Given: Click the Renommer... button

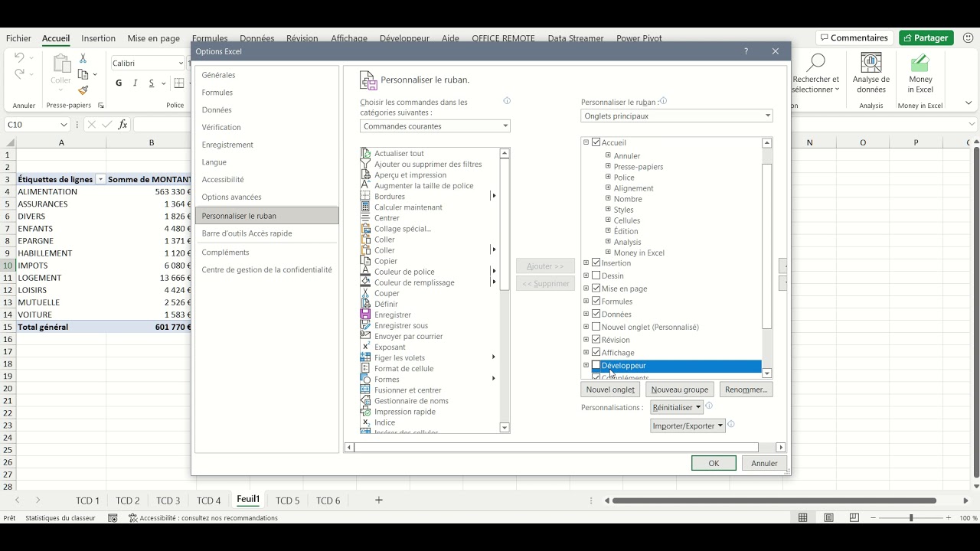Looking at the screenshot, I should click(x=746, y=390).
